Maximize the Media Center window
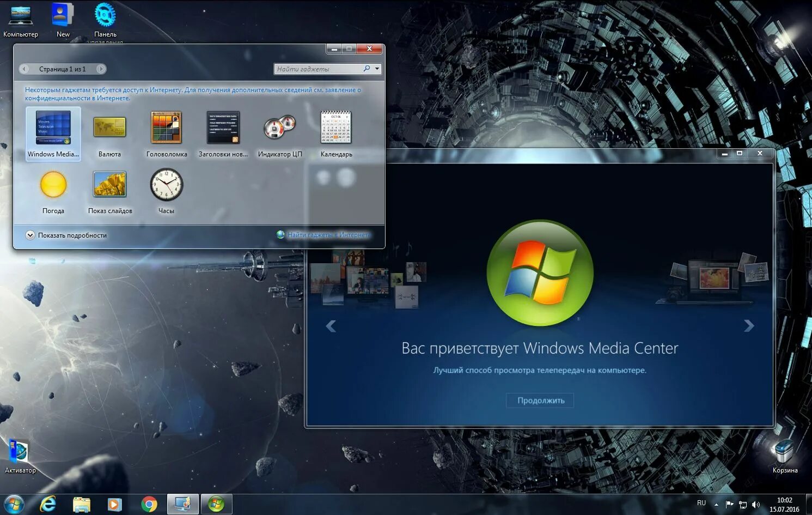The height and width of the screenshot is (515, 812). pos(740,153)
